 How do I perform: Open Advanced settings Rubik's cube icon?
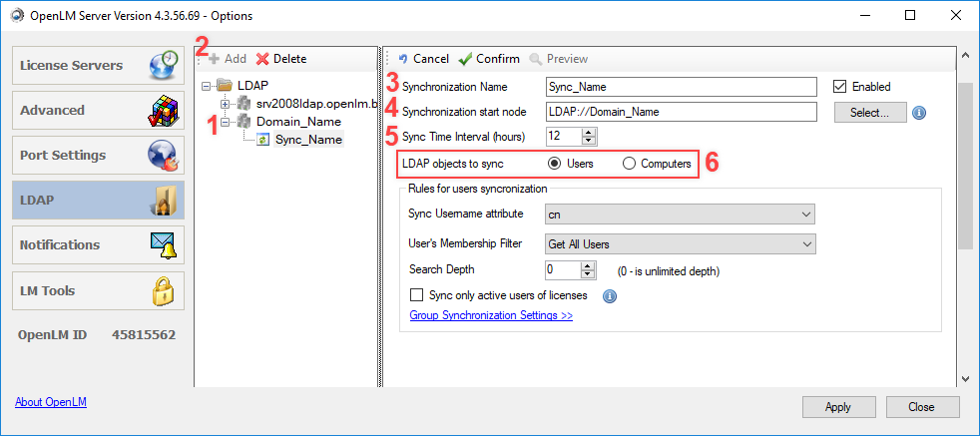click(163, 111)
